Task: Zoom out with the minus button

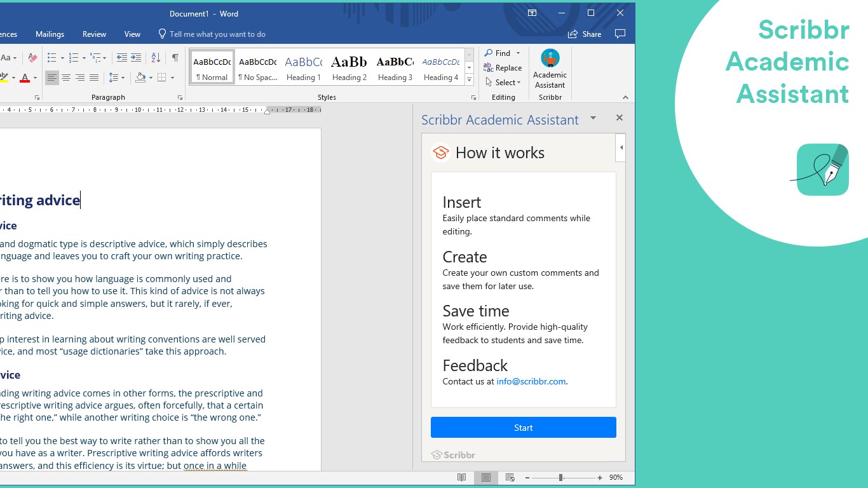Action: point(527,477)
